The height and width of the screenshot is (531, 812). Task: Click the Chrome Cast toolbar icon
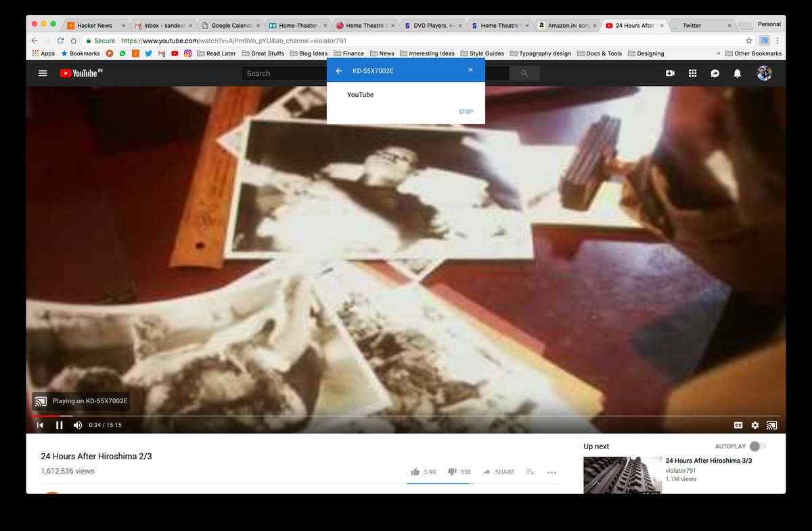pos(764,41)
